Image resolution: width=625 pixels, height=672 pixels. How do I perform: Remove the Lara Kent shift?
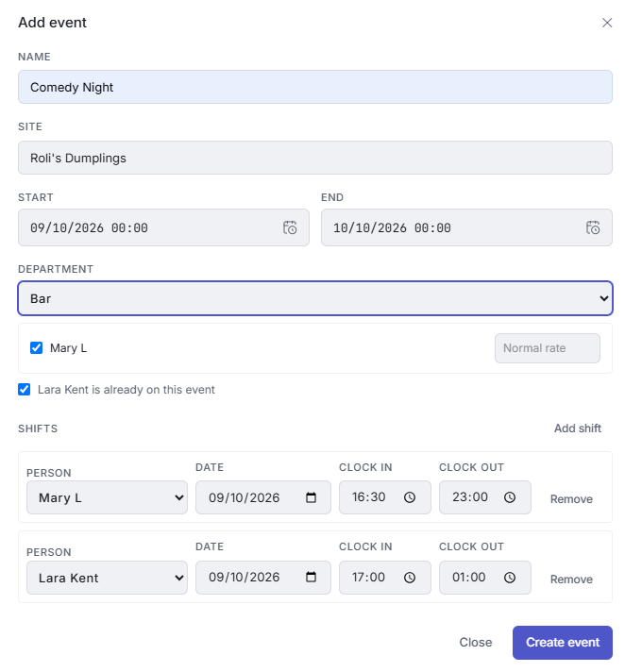tap(571, 579)
